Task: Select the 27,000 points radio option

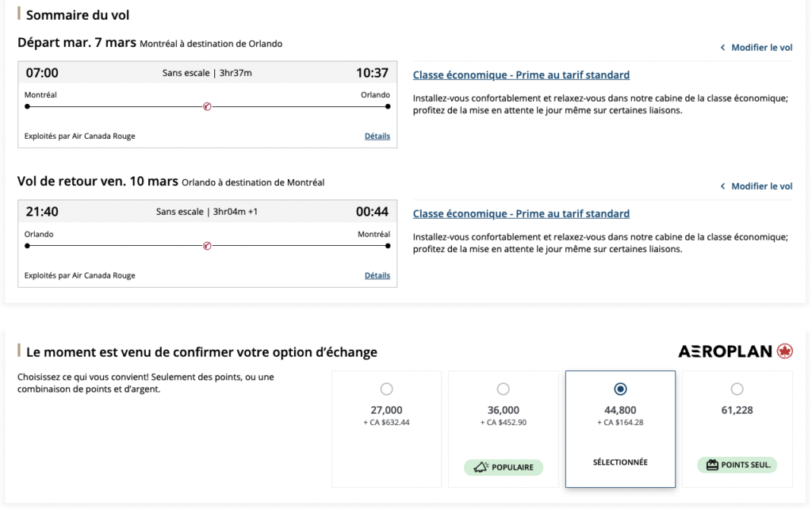Action: click(386, 389)
